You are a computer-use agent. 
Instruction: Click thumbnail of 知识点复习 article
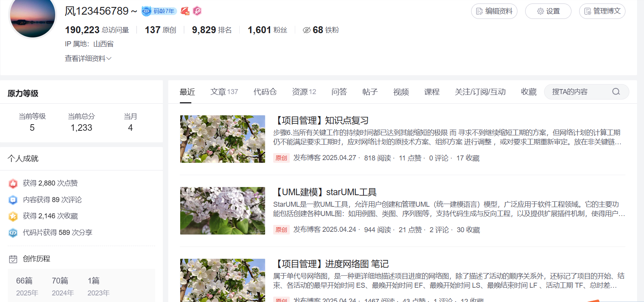(x=223, y=139)
